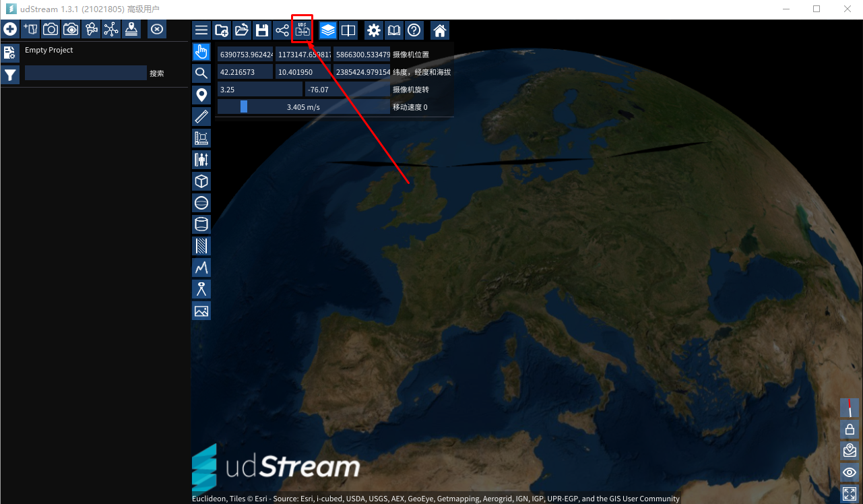Toggle the split view panel icon
Image resolution: width=863 pixels, height=504 pixels.
(348, 30)
